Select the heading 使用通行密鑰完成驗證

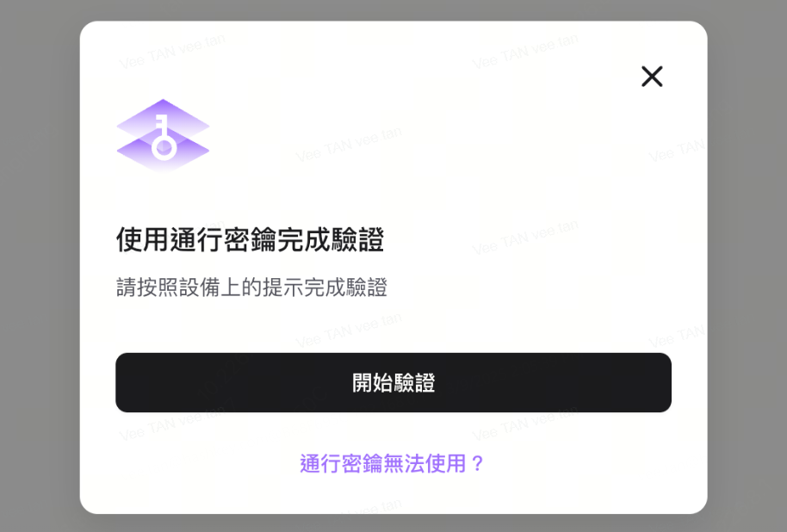(250, 239)
